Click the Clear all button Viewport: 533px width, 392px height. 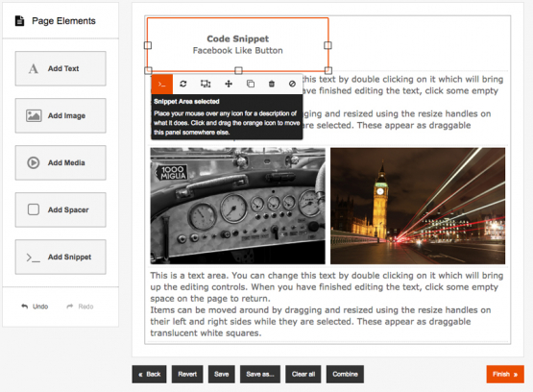(x=303, y=374)
